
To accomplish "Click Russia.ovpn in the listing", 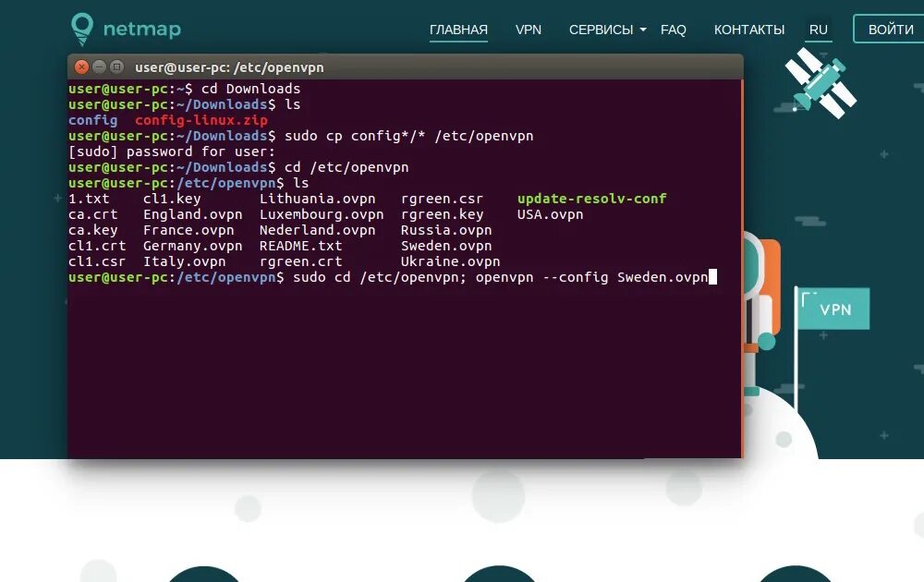I will coord(446,230).
